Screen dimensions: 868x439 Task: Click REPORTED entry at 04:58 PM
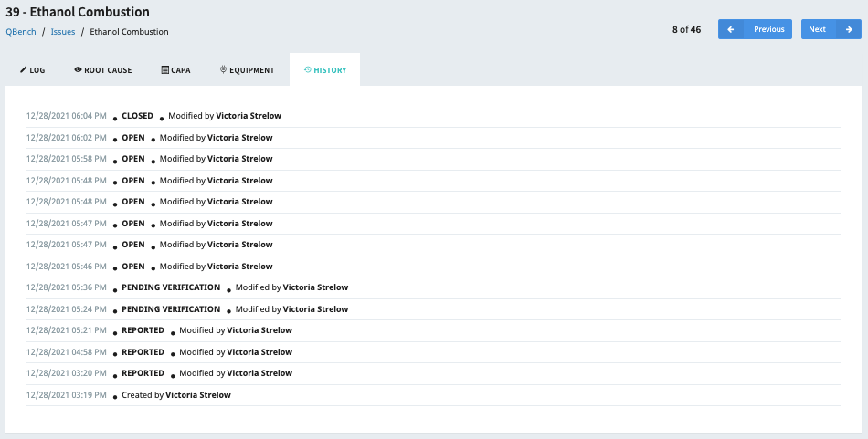433,352
